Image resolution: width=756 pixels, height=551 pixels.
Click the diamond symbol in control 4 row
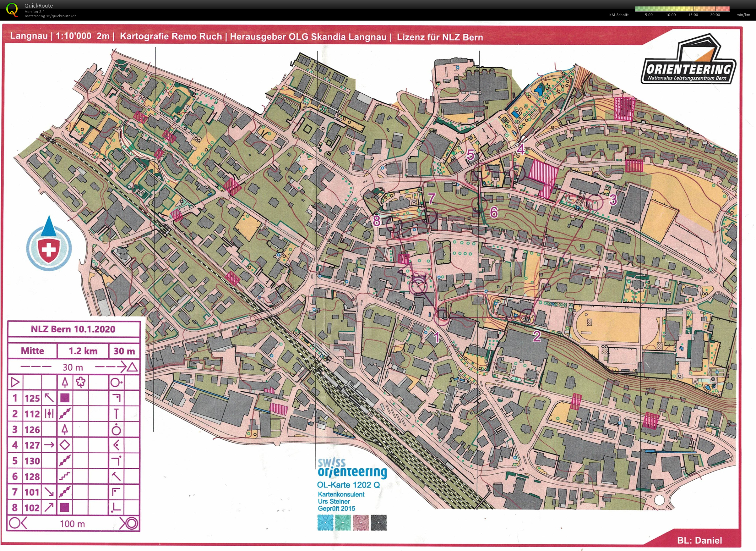point(65,445)
